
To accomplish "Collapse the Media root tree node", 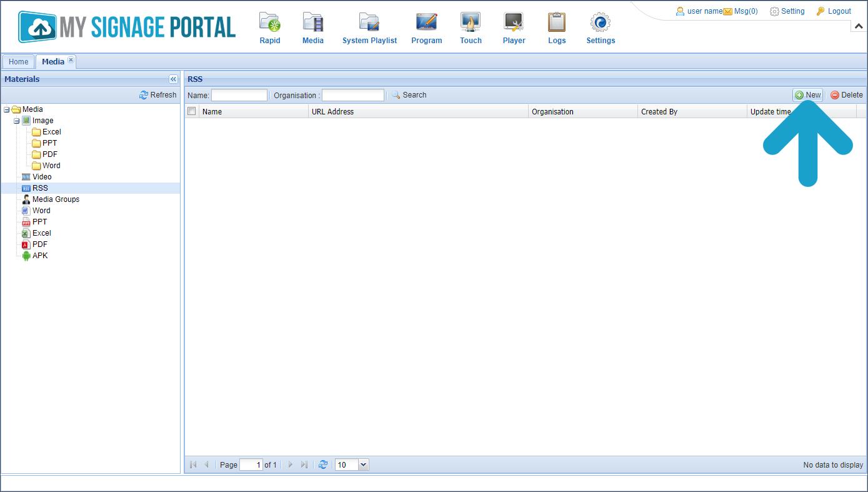I will pyautogui.click(x=6, y=109).
